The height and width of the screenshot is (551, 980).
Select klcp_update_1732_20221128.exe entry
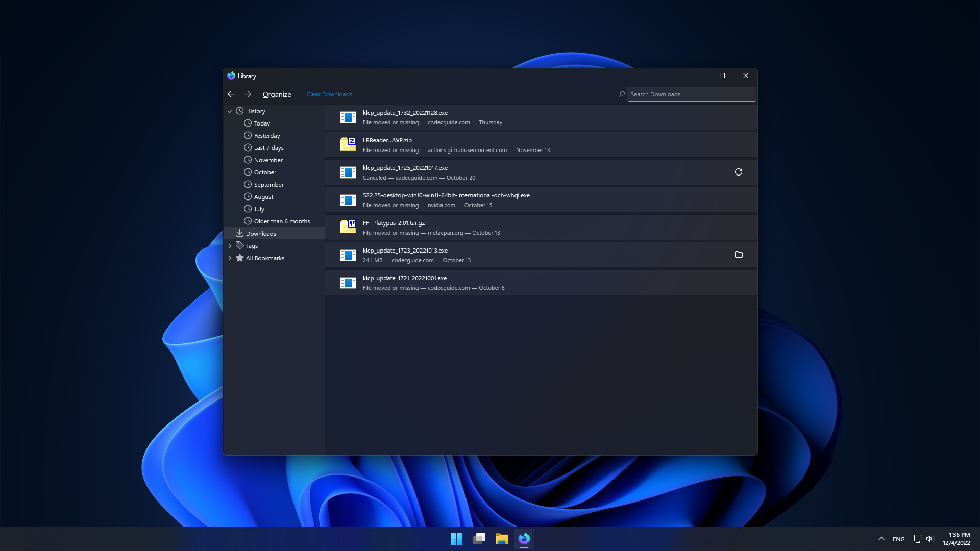541,117
